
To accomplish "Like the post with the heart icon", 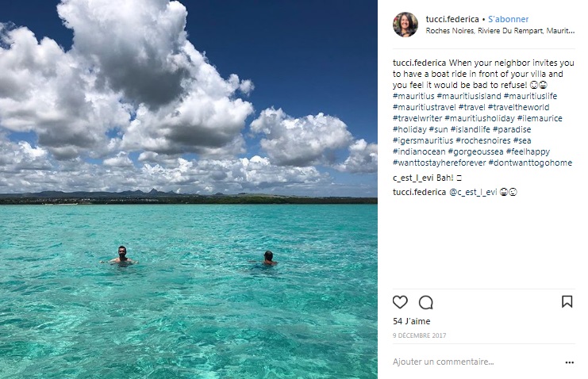I will (400, 302).
